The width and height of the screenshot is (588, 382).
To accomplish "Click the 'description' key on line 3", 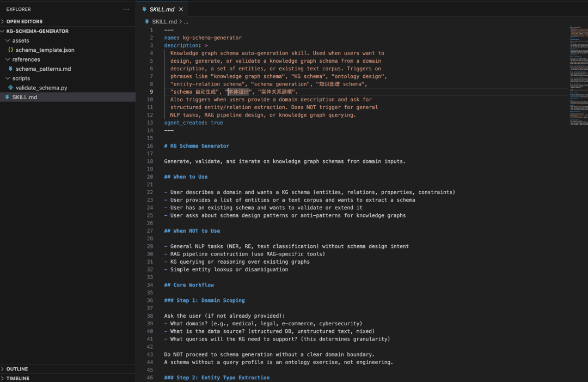I will coord(181,45).
